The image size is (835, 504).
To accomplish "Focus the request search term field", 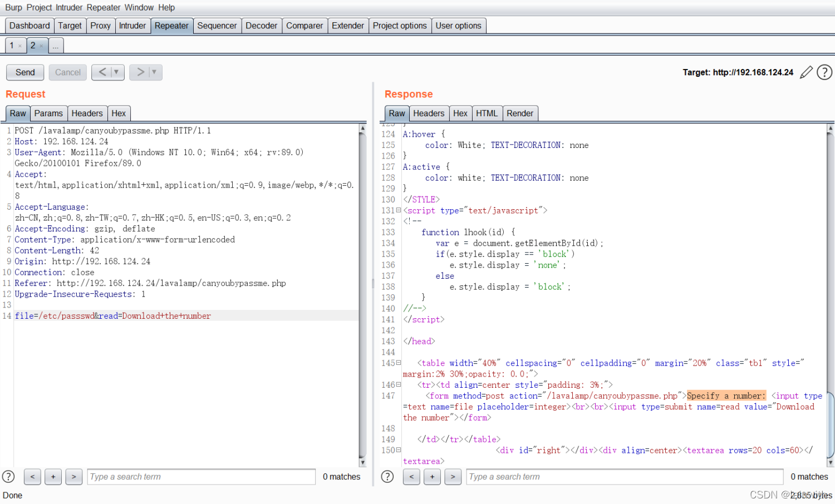I will coord(202,477).
